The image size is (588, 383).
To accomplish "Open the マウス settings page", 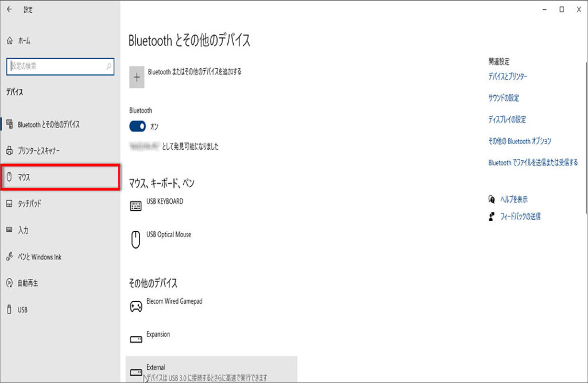I will click(x=60, y=177).
